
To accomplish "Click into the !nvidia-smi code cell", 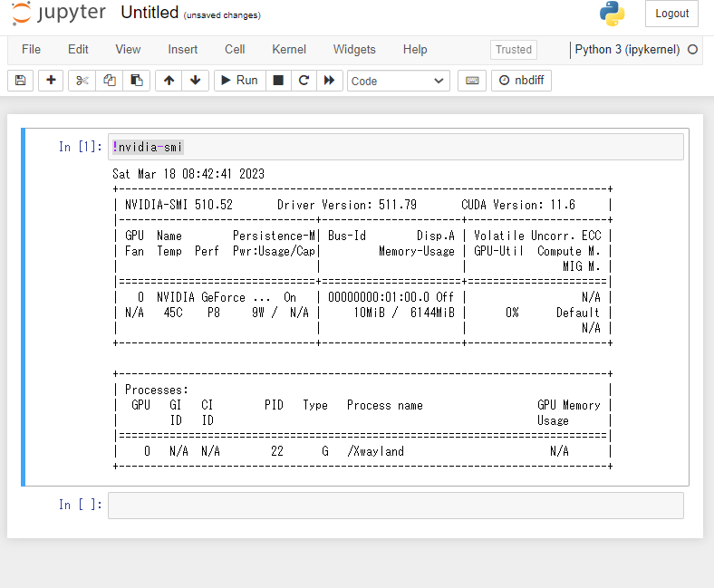I will click(395, 147).
